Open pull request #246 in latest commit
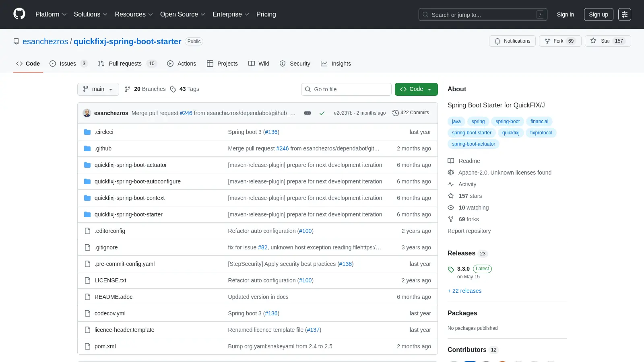 pos(186,113)
